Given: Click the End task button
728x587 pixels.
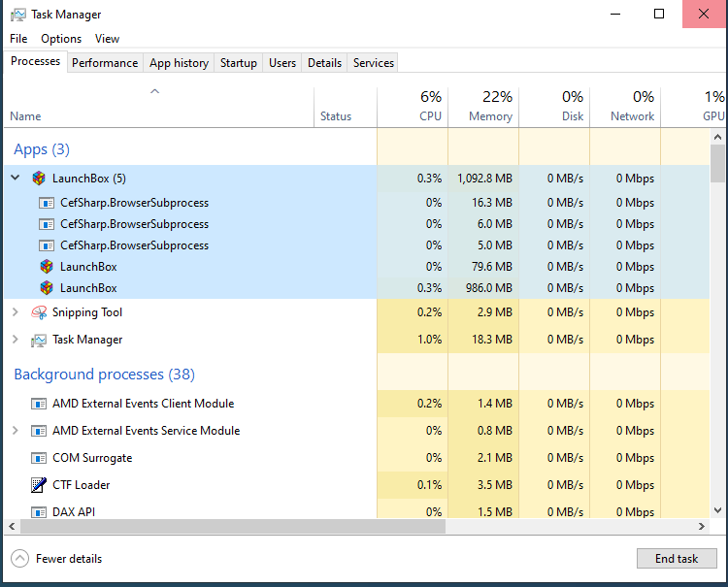Looking at the screenshot, I should 677,558.
